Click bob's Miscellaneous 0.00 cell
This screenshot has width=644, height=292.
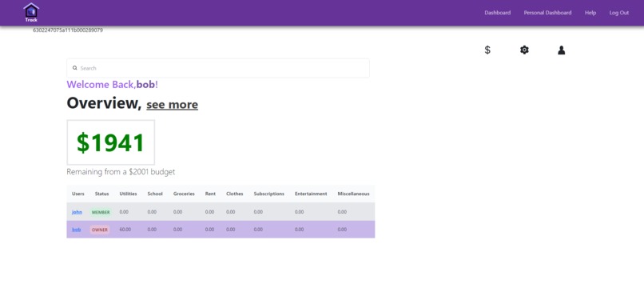343,230
